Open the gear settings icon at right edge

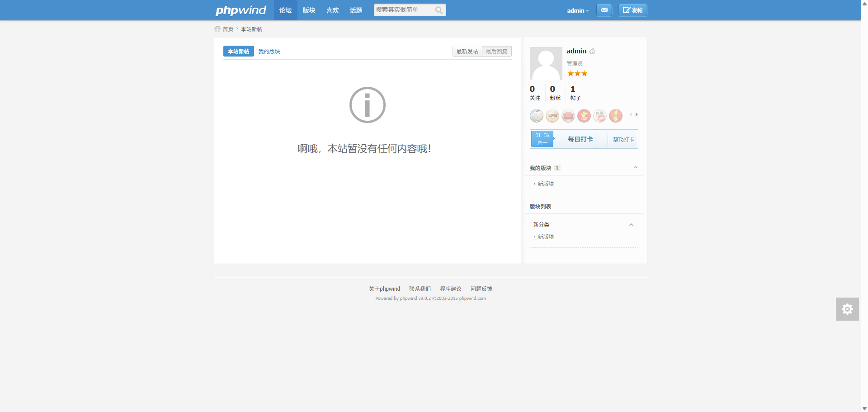pyautogui.click(x=847, y=309)
